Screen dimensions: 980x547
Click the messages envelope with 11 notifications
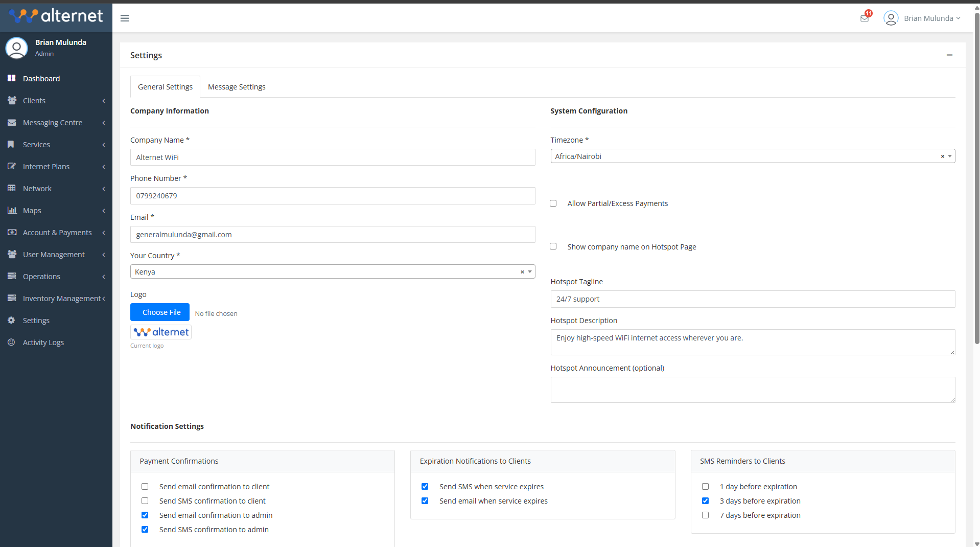pos(865,18)
